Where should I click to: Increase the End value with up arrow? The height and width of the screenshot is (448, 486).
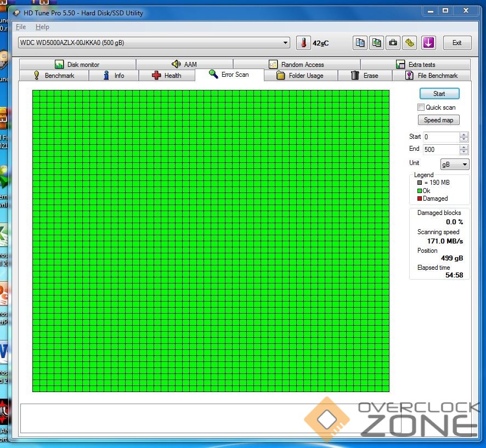pyautogui.click(x=464, y=147)
